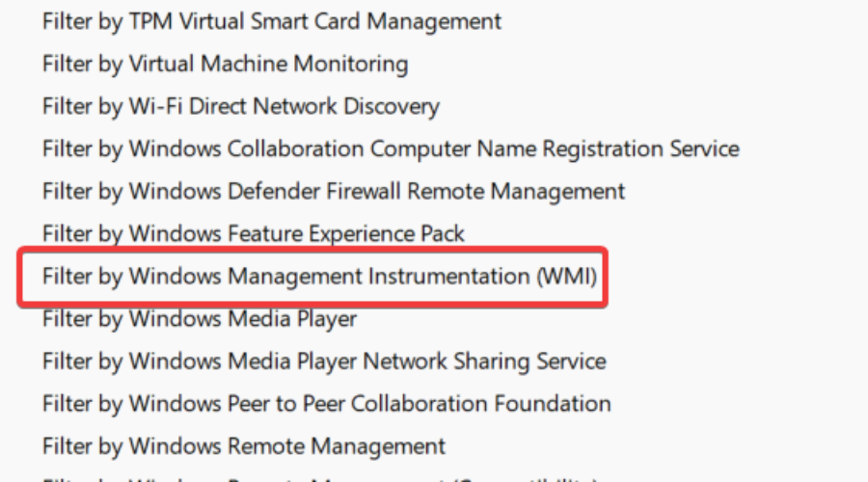This screenshot has width=868, height=482.
Task: Filter rules by Windows Feature Experience Pack
Action: [254, 234]
